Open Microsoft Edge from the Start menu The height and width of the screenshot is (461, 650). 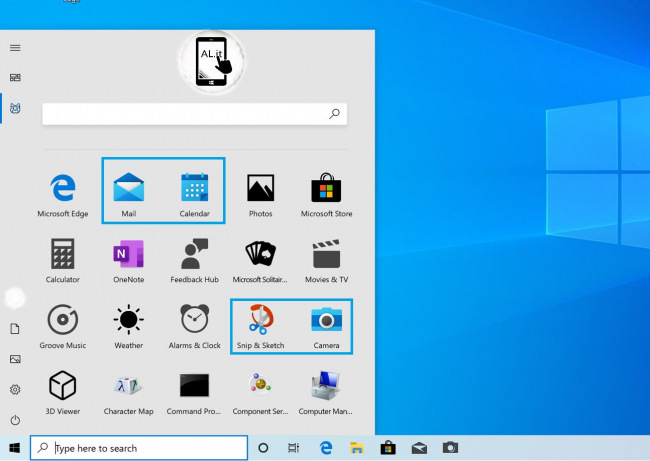[x=63, y=195]
